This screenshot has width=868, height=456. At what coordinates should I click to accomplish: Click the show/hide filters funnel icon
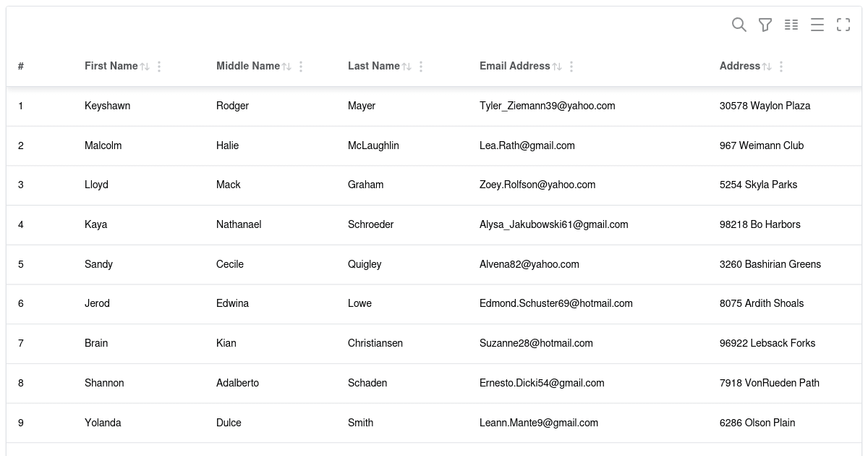[x=765, y=25]
